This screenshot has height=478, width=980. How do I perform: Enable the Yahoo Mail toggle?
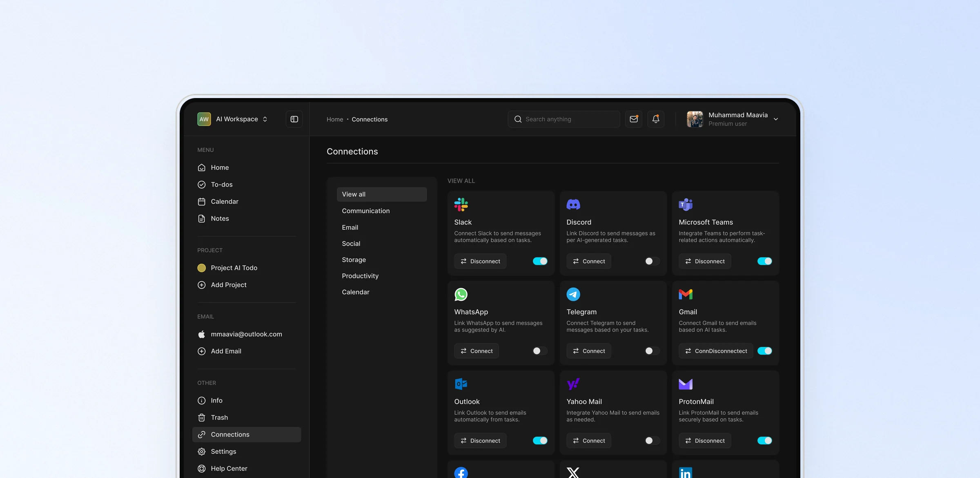pyautogui.click(x=653, y=440)
